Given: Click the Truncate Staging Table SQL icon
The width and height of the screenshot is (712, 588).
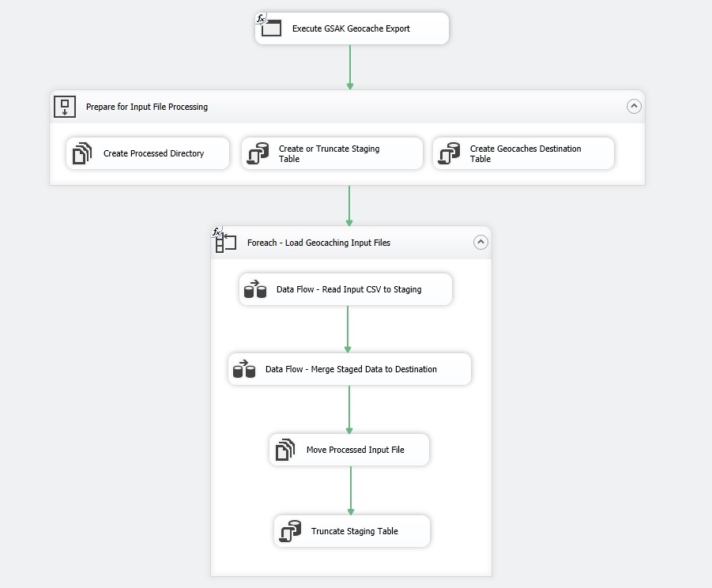Looking at the screenshot, I should coord(290,531).
